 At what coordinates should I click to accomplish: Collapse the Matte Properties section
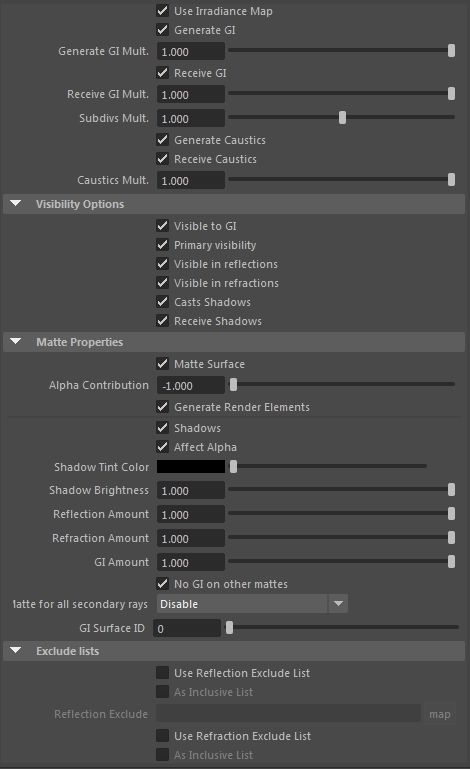(x=16, y=341)
